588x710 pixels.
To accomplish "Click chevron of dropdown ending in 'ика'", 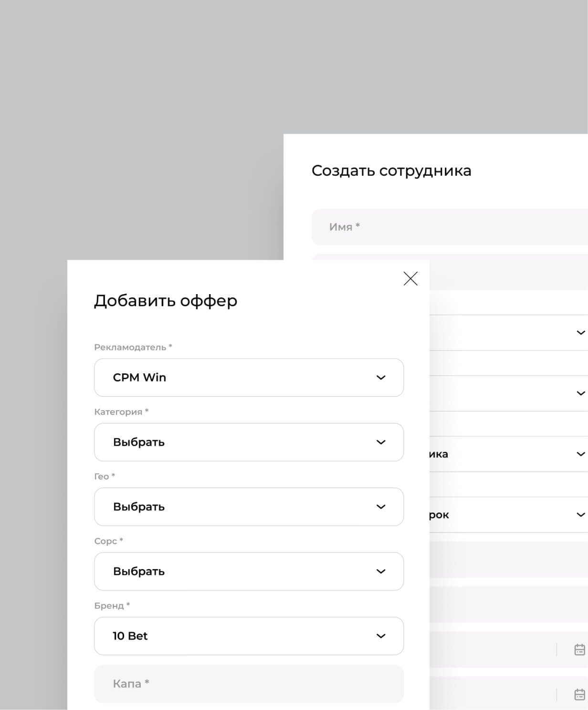I will pyautogui.click(x=580, y=454).
